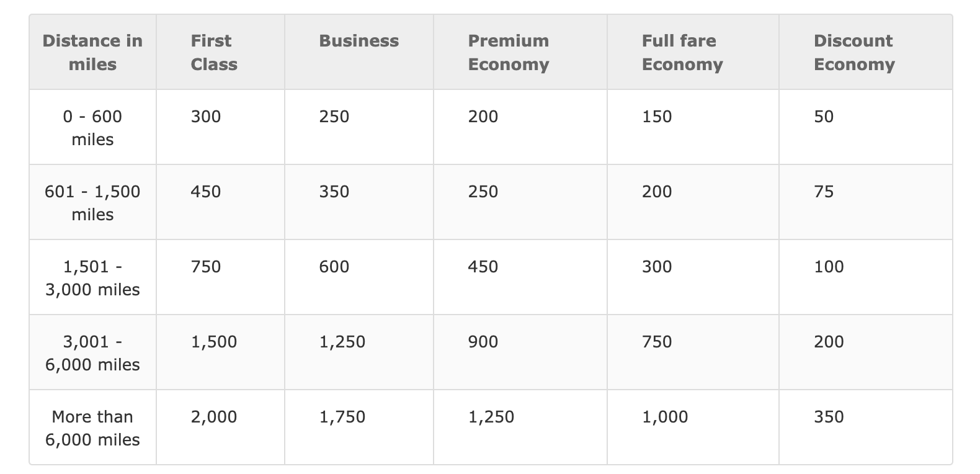Select the 3,001 - 6,000 miles row label
Viewport: 980px width, 474px height.
(x=92, y=353)
